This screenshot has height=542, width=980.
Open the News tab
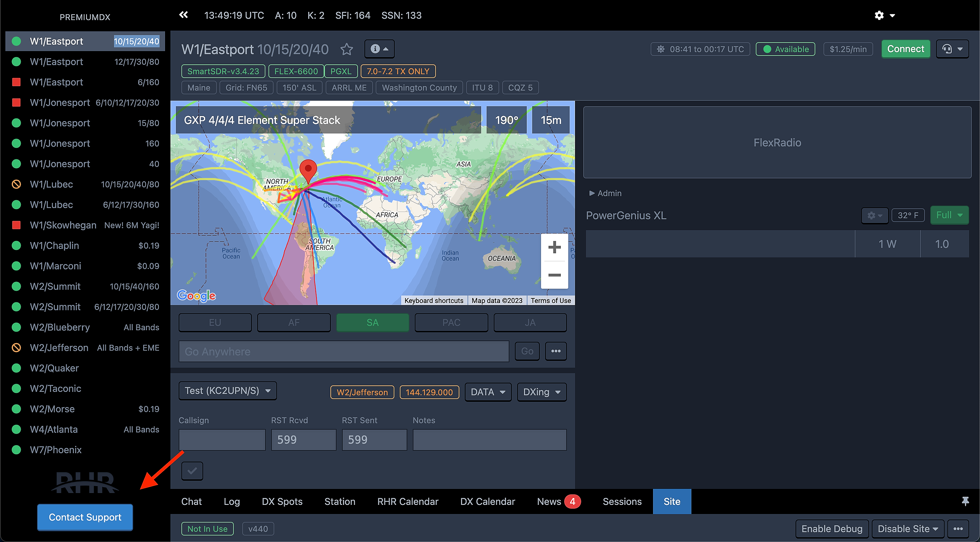[x=549, y=501]
